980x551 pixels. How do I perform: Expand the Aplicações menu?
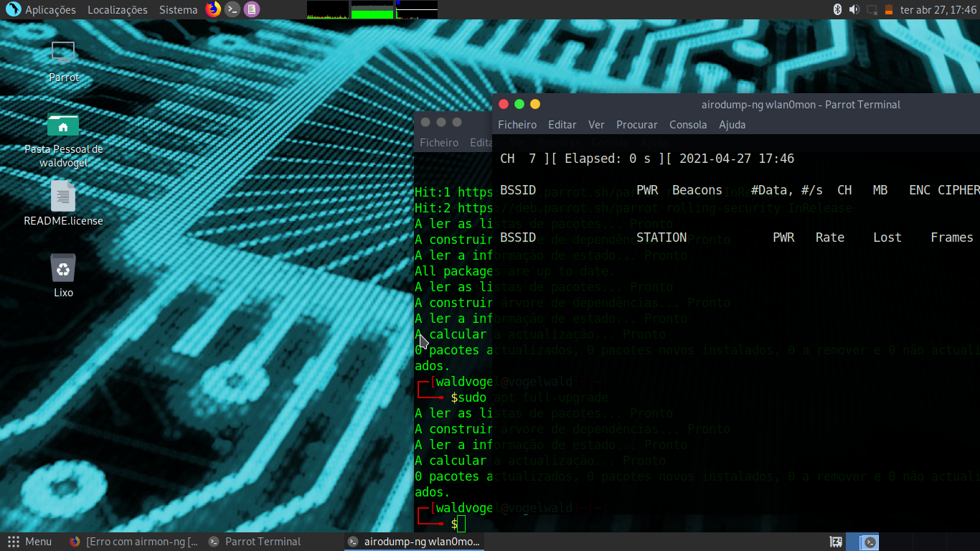point(42,9)
